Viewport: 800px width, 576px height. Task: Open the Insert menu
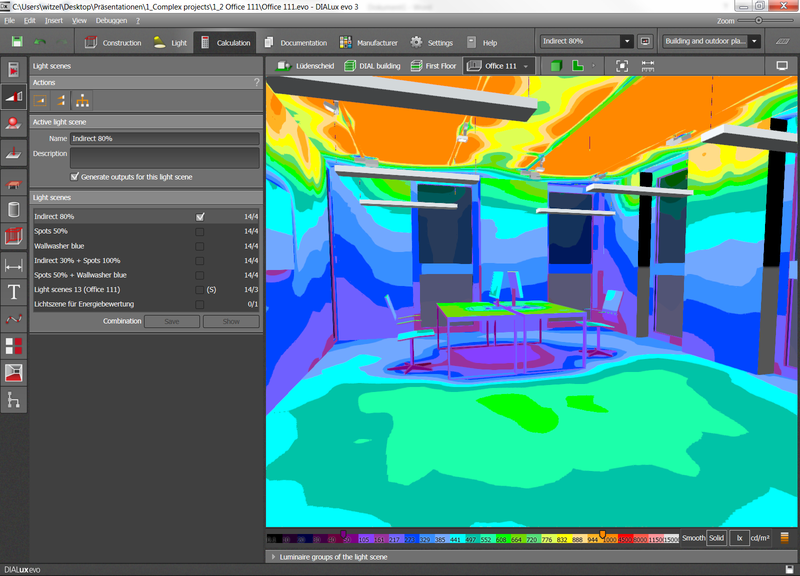pyautogui.click(x=52, y=18)
